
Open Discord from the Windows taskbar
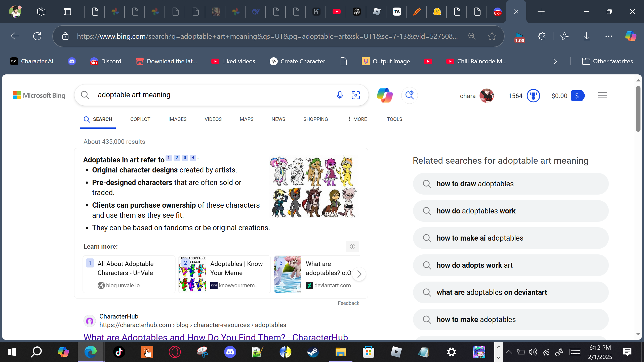click(230, 352)
